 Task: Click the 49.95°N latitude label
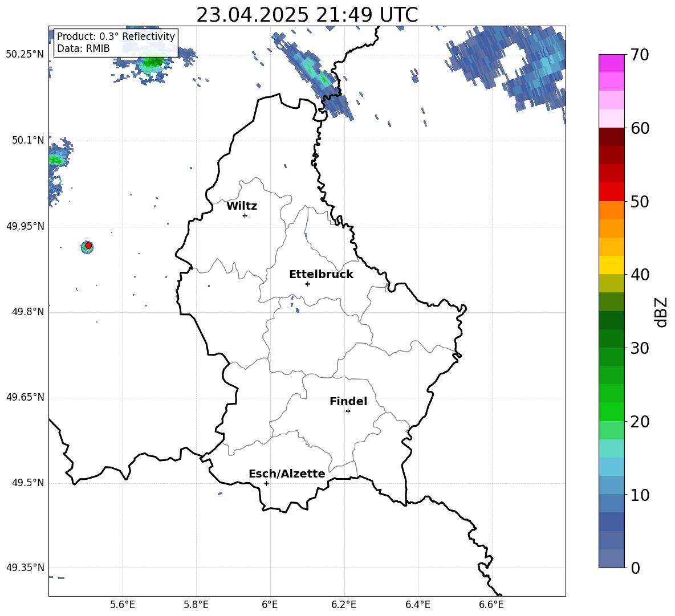click(x=25, y=226)
